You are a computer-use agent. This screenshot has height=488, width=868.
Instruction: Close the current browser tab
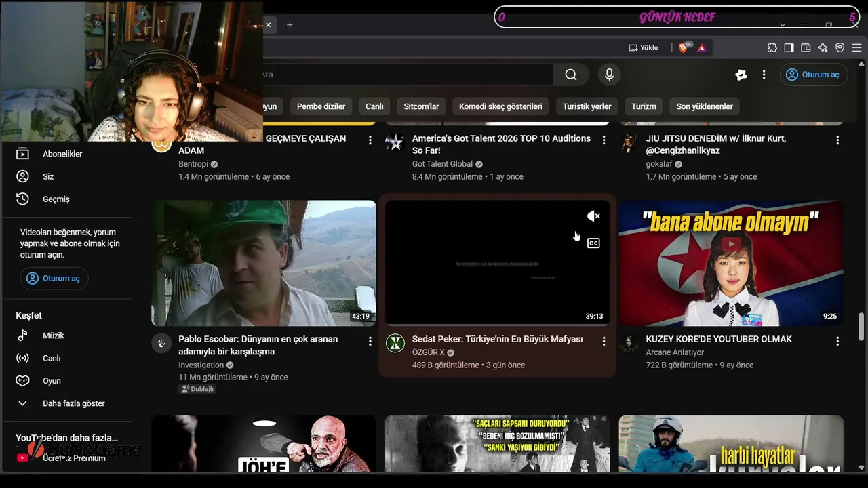(268, 25)
